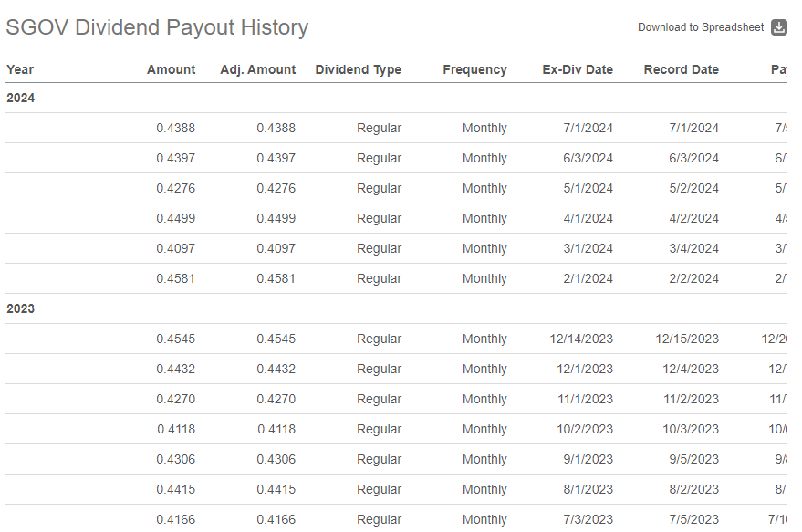Screen dimensions: 802x532
Task: Click Amount 0.4097 in the 3/1/2024 row
Action: [175, 248]
